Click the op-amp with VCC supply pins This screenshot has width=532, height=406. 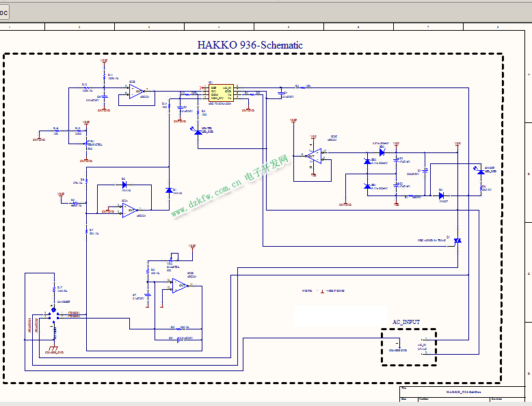point(313,157)
